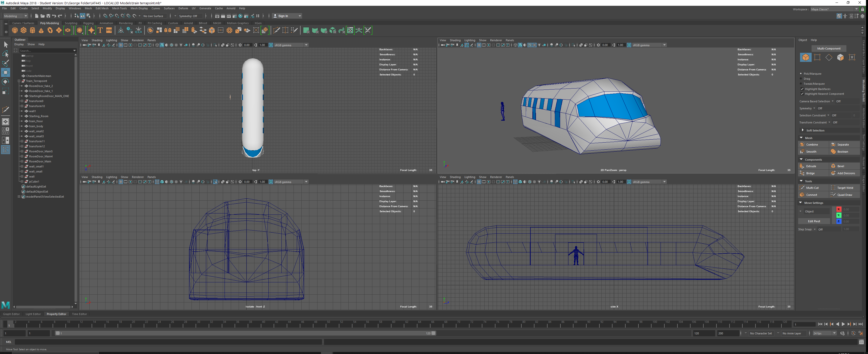Open the Modeling menu set dropdown
Screen dimensions: 868x354
point(16,16)
